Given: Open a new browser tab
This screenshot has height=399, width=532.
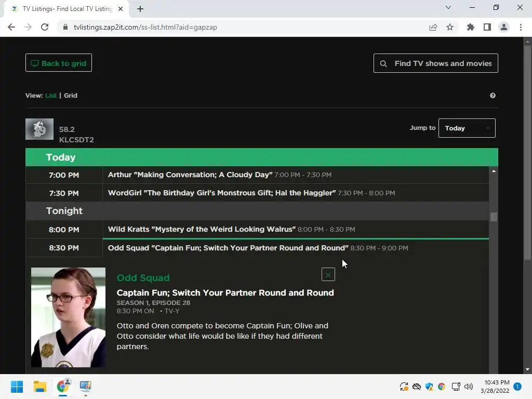Looking at the screenshot, I should [x=140, y=9].
